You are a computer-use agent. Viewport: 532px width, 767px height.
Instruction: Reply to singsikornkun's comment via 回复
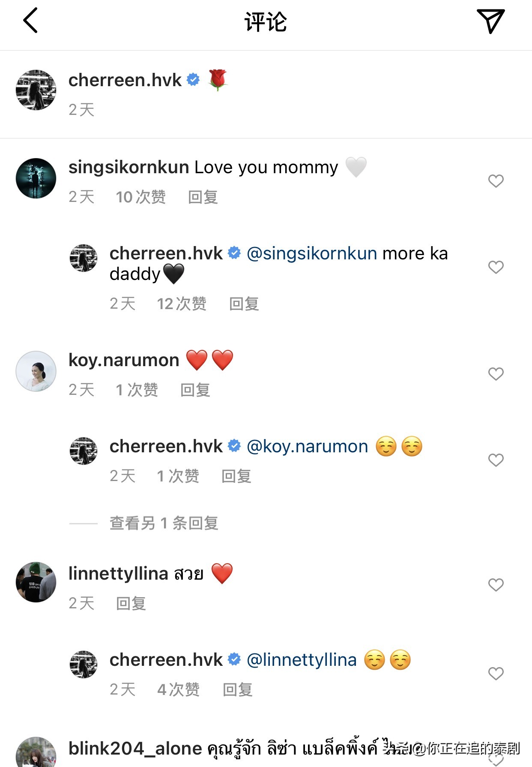click(x=203, y=197)
